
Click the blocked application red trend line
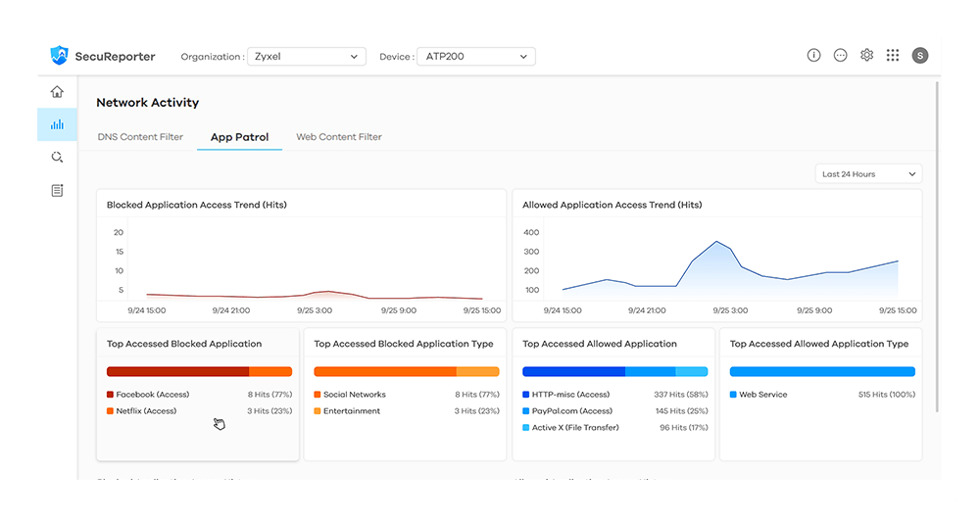(315, 296)
